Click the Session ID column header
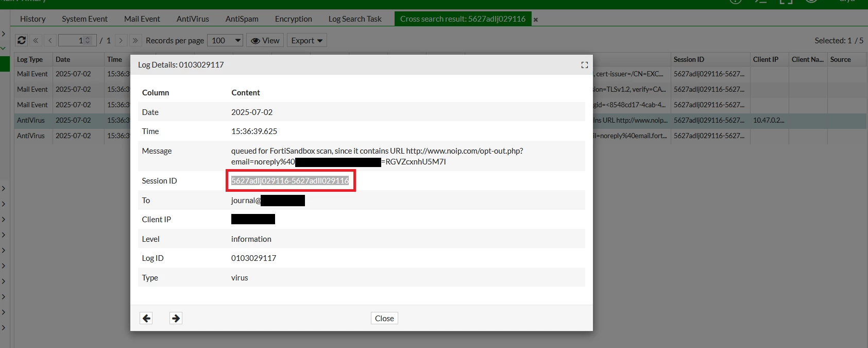Viewport: 868px width, 348px height. tap(710, 59)
